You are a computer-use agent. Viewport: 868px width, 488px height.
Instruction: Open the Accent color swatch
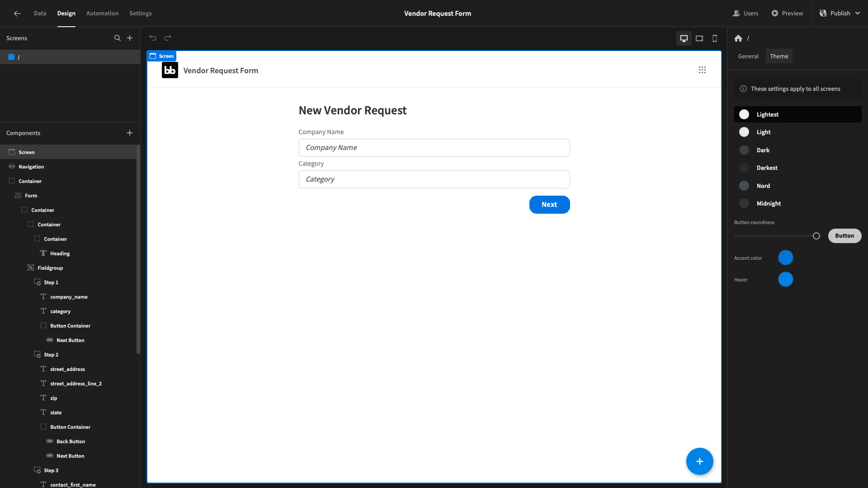coord(785,258)
